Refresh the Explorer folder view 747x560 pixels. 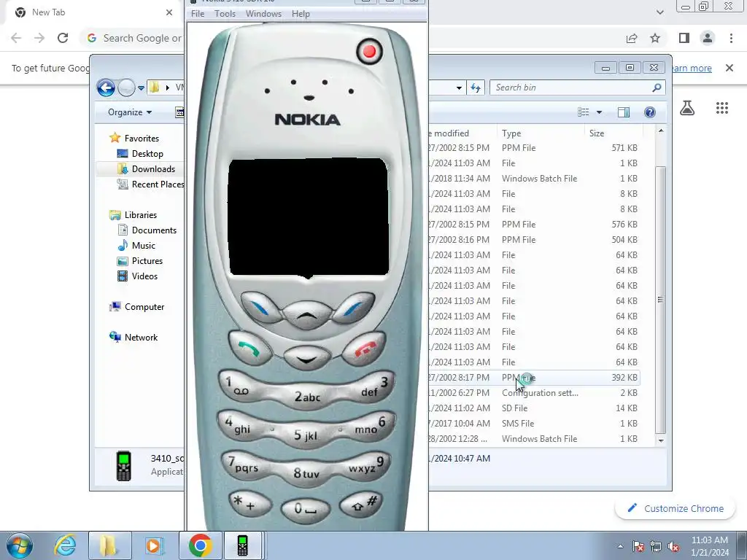point(476,87)
